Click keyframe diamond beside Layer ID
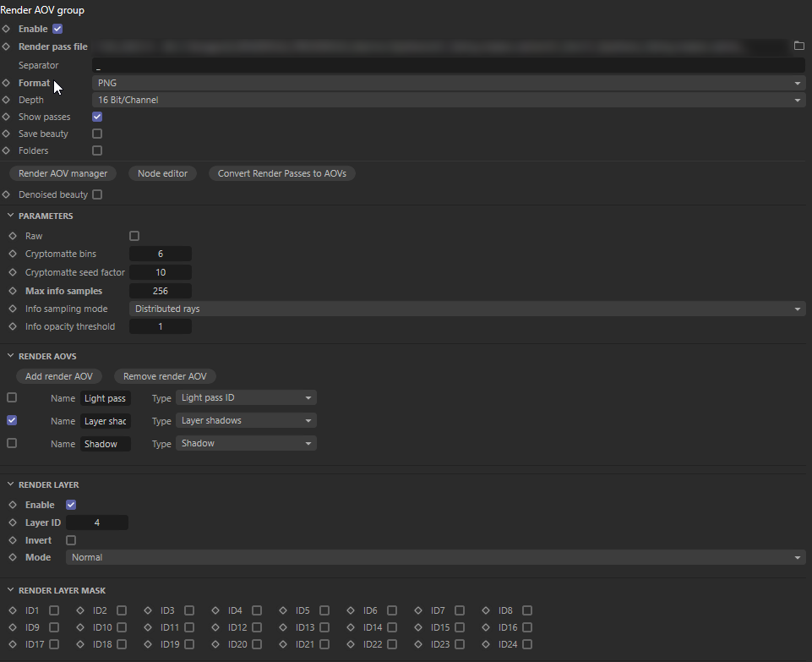Image resolution: width=812 pixels, height=662 pixels. pos(13,522)
